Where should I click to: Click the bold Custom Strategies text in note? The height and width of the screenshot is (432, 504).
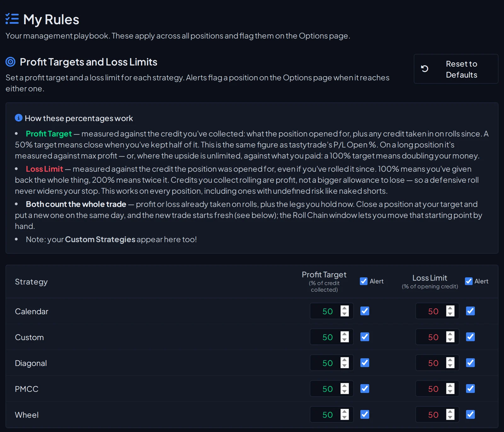click(x=100, y=239)
